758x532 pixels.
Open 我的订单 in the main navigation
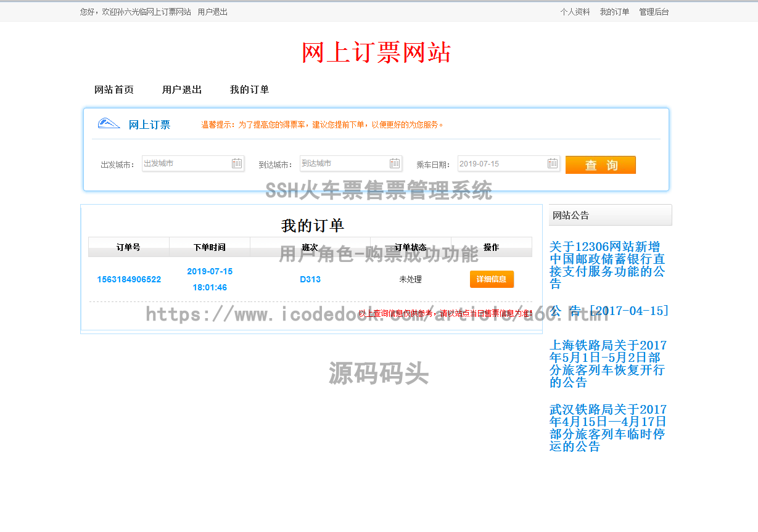pyautogui.click(x=250, y=90)
